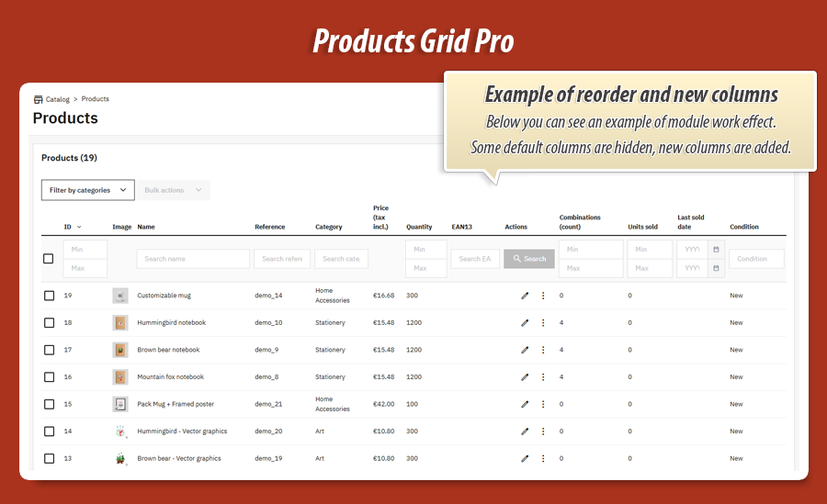The width and height of the screenshot is (827, 504).
Task: Open Pack Mug + Framed poster thumbnail
Action: 120,404
